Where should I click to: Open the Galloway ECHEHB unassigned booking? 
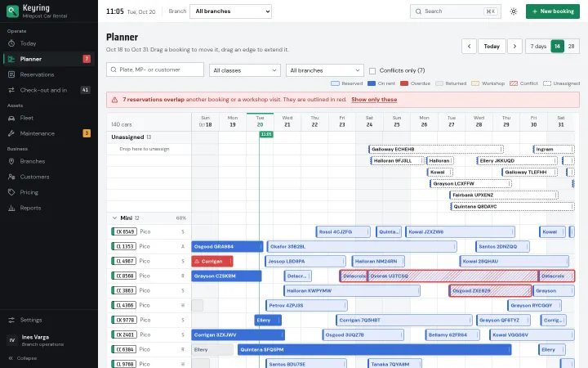click(x=436, y=149)
